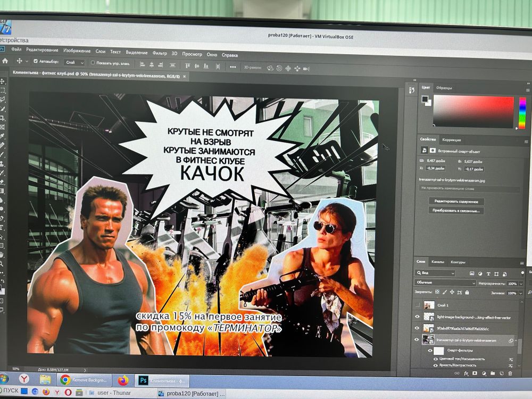Filter layers by type (T icon)
Screen dimensions: 532x399
[488, 273]
